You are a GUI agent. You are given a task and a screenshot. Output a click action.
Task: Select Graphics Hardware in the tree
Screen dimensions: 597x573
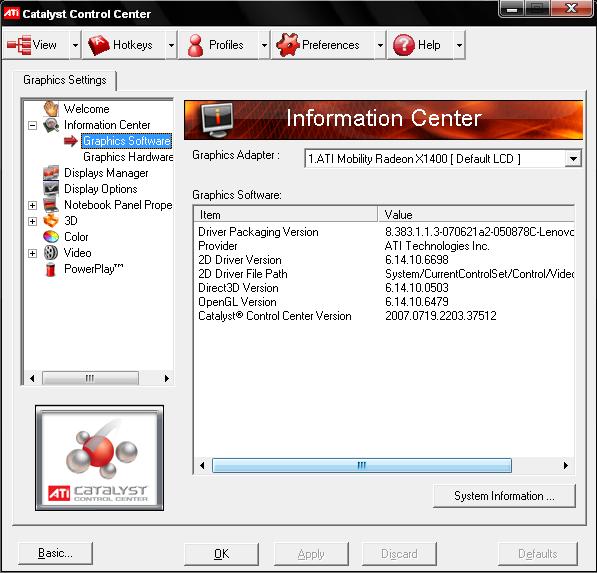(x=128, y=157)
